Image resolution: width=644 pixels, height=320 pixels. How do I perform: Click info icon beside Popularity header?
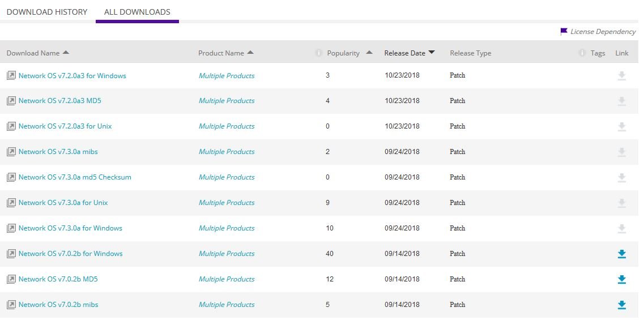tap(318, 53)
